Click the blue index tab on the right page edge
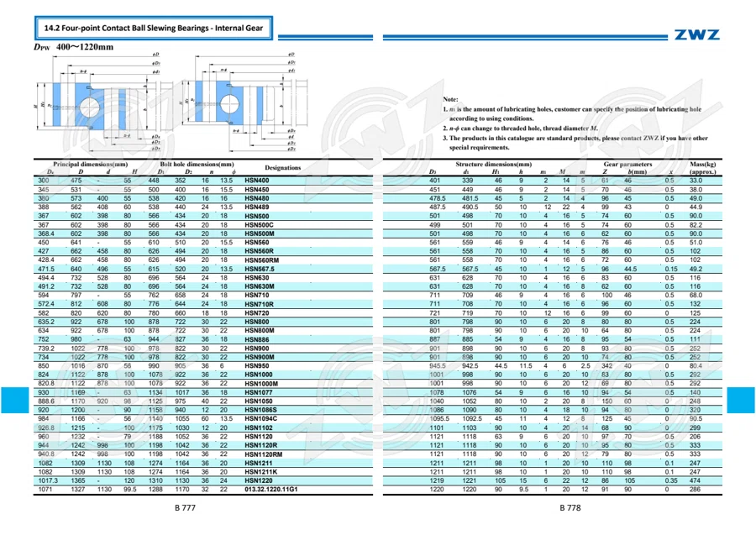 [741, 400]
